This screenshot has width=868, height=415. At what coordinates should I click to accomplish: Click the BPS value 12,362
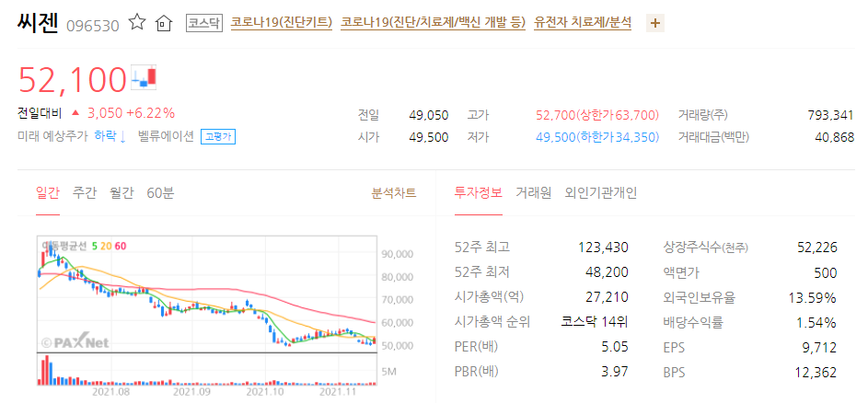tap(817, 373)
